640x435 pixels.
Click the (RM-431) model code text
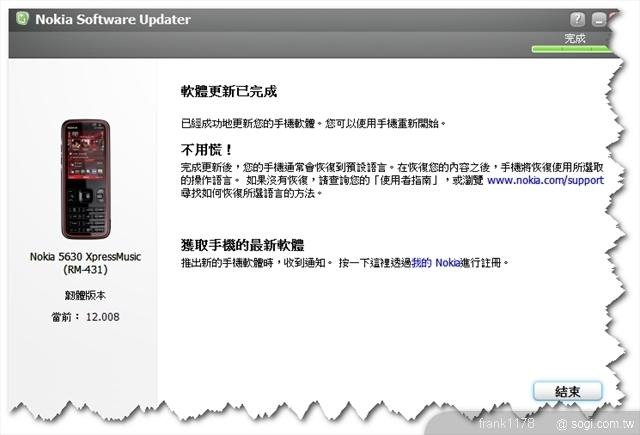[85, 270]
